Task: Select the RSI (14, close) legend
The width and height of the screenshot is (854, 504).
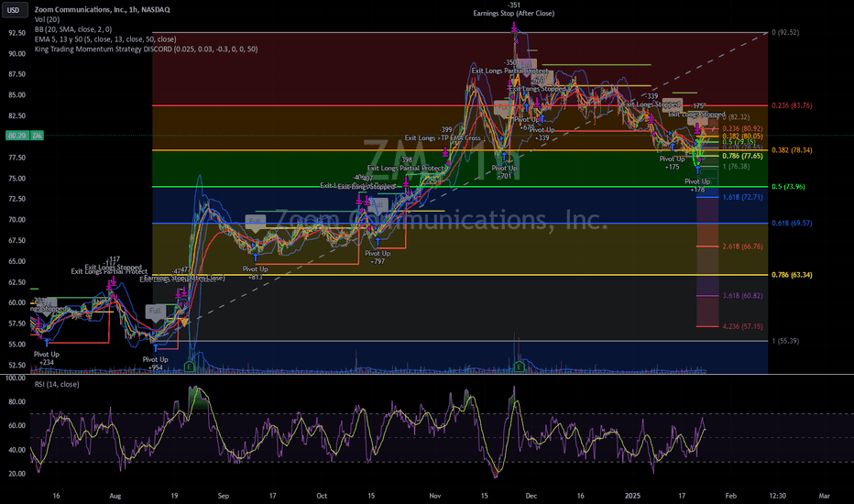Action: 57,384
